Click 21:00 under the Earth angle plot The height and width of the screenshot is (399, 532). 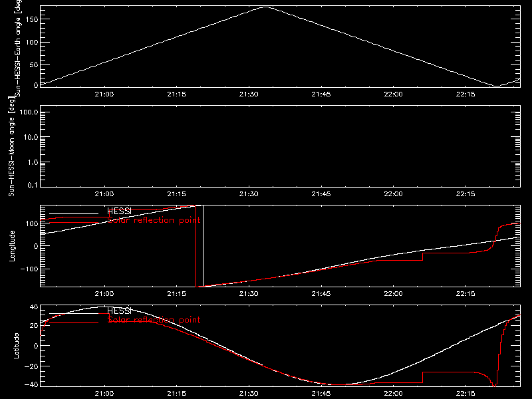point(104,94)
